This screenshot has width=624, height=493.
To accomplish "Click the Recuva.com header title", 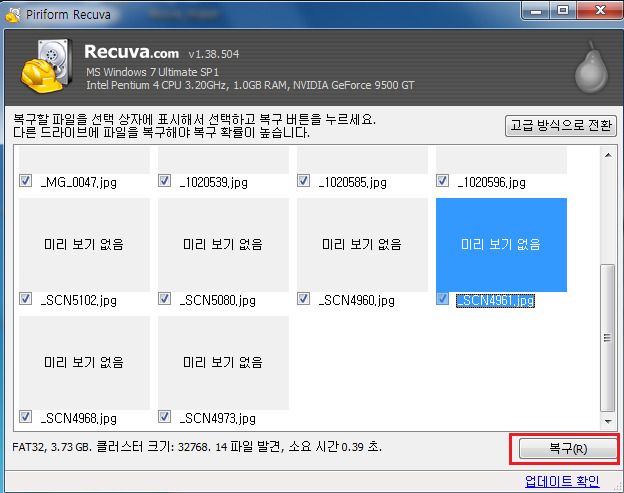I will 131,52.
